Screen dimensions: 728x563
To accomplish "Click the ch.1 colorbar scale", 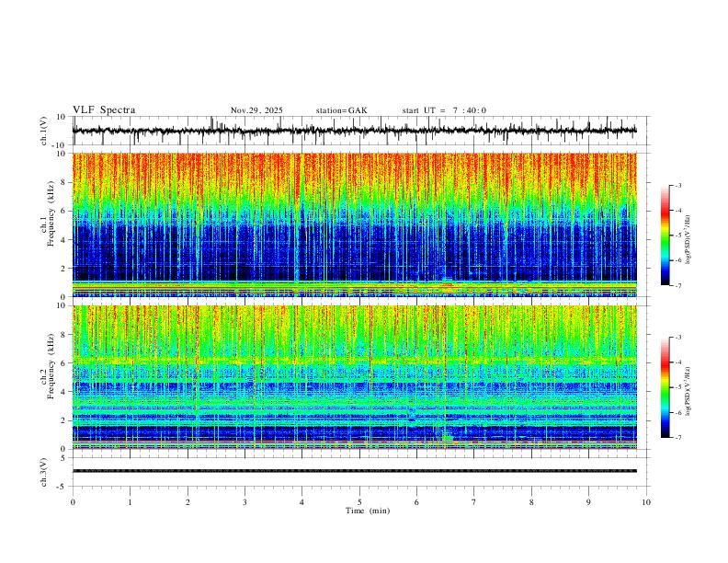I will [665, 236].
